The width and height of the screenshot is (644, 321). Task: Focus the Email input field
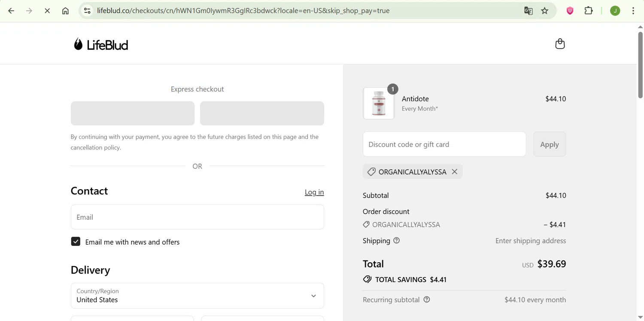coord(197,217)
